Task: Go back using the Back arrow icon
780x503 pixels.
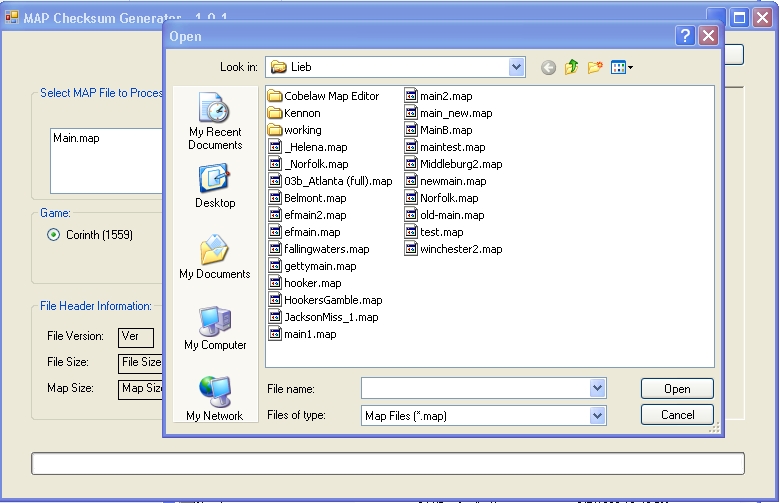Action: coord(548,67)
